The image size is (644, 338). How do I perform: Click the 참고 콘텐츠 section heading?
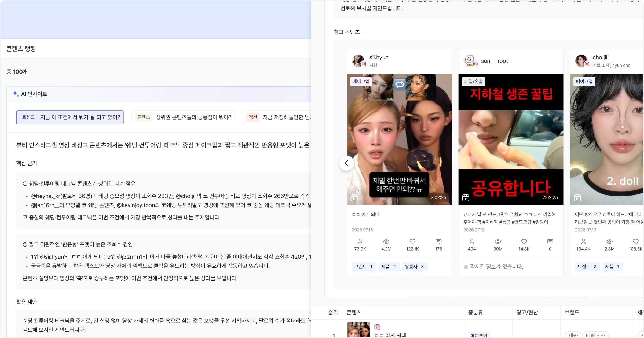click(347, 32)
